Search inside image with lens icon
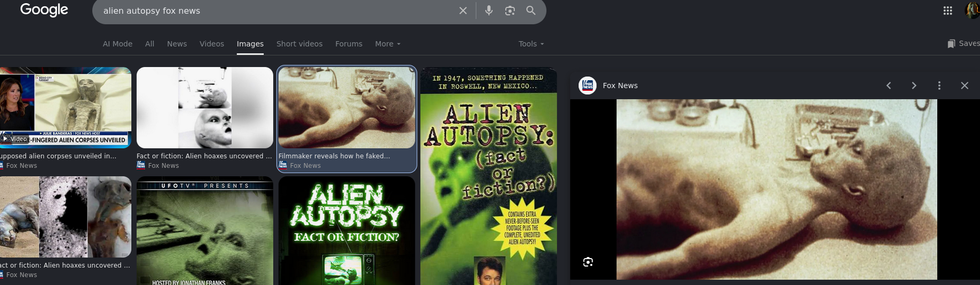This screenshot has width=980, height=285. 588,262
